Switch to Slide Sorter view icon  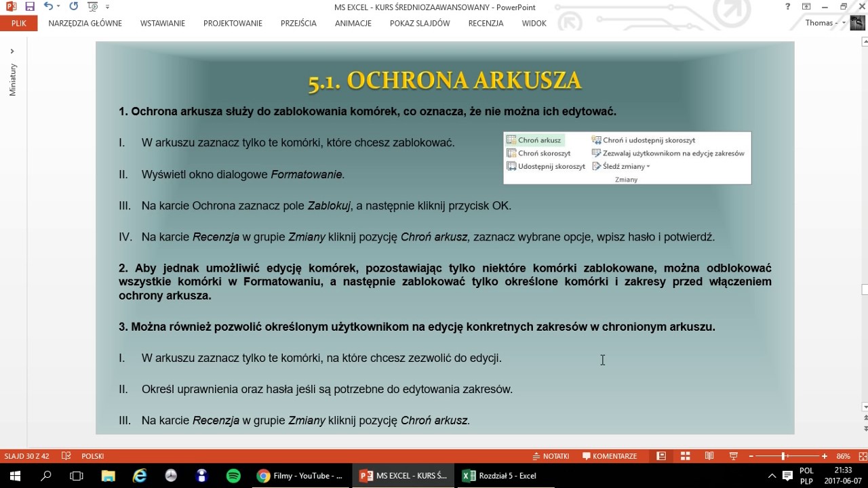685,456
